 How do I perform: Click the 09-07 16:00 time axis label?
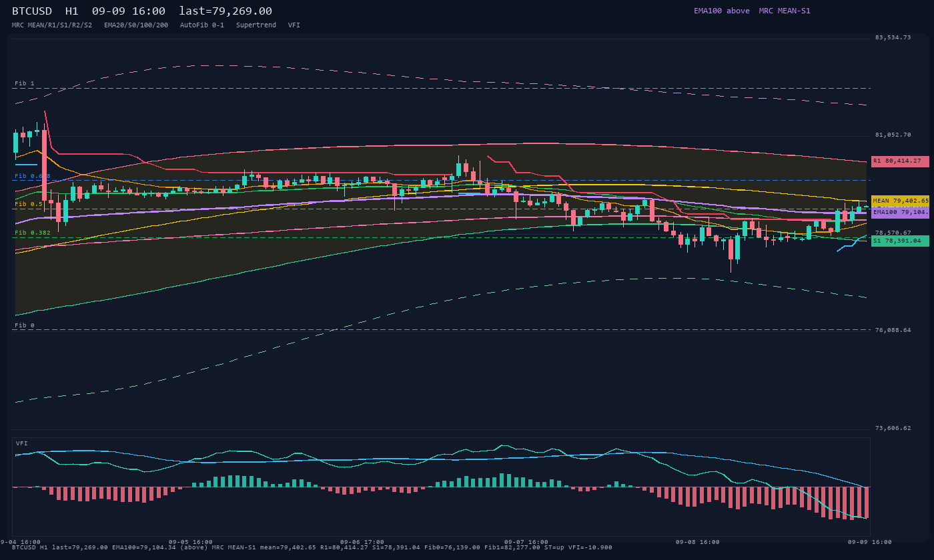526,542
